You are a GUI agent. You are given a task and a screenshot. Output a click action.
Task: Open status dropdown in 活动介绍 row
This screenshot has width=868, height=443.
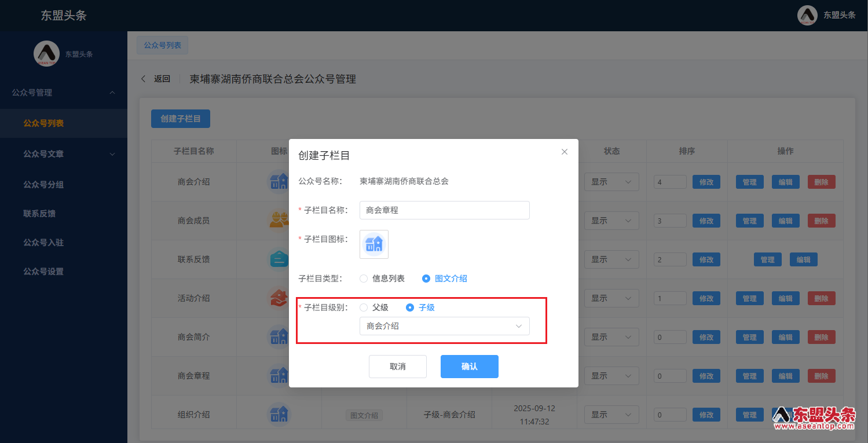pos(611,298)
